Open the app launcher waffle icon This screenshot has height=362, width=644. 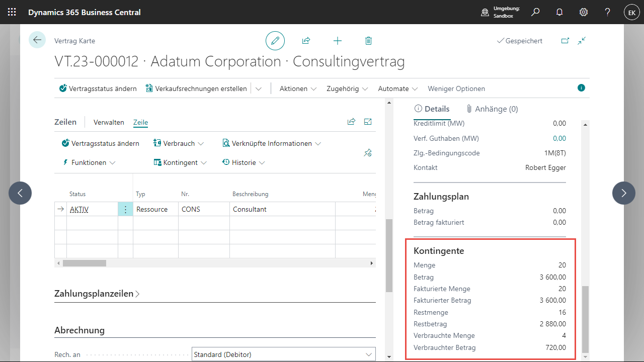[12, 12]
